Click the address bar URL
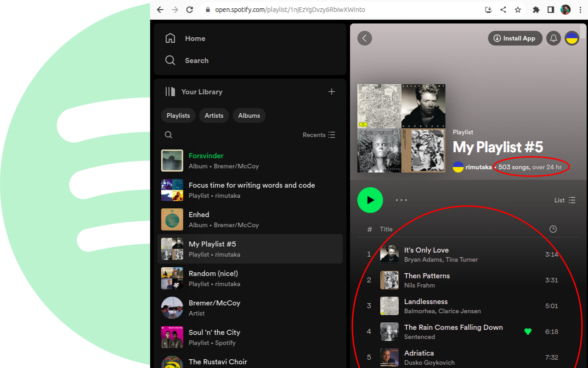Viewport: 588px width, 368px height. (290, 10)
